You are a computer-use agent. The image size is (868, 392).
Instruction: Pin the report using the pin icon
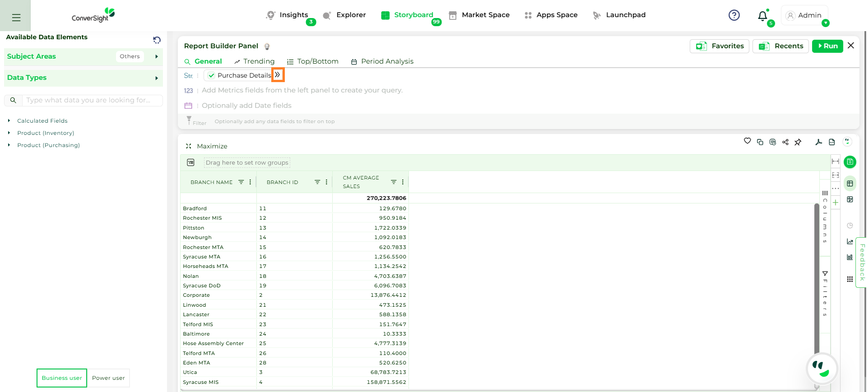tap(798, 142)
